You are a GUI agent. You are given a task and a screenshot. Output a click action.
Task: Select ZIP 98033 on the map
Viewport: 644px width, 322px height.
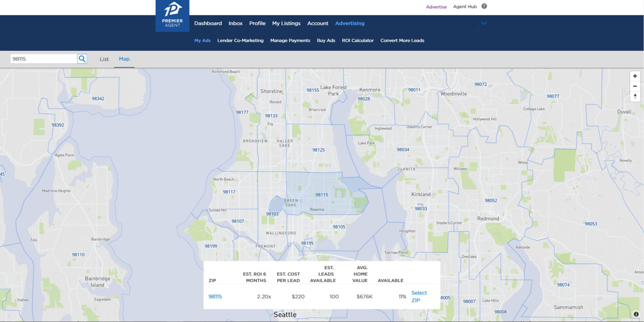pos(421,209)
